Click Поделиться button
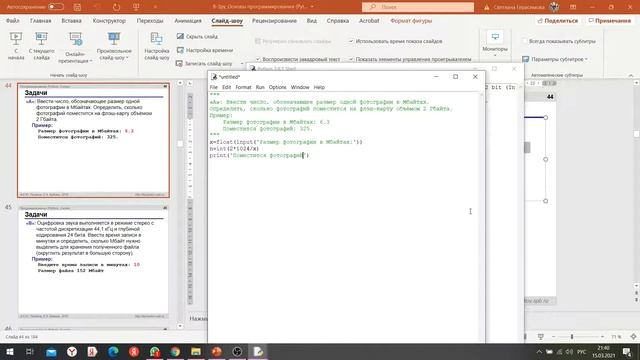This screenshot has width=640, height=360. coord(558,20)
